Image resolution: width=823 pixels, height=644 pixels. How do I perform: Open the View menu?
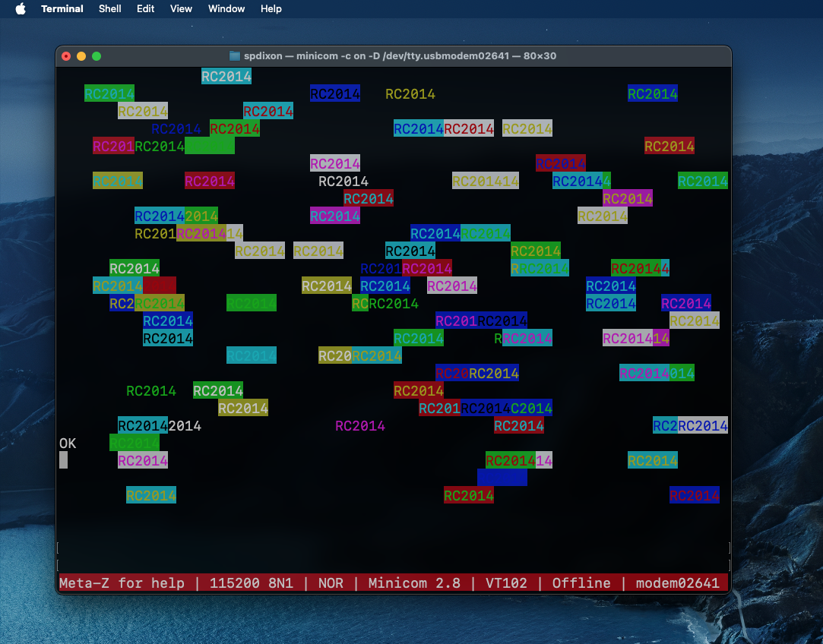tap(181, 9)
